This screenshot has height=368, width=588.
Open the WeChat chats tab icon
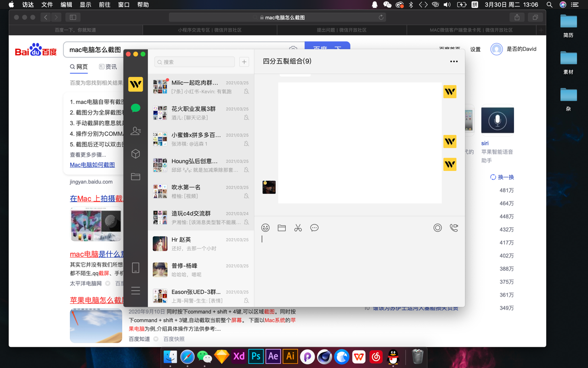(x=136, y=108)
